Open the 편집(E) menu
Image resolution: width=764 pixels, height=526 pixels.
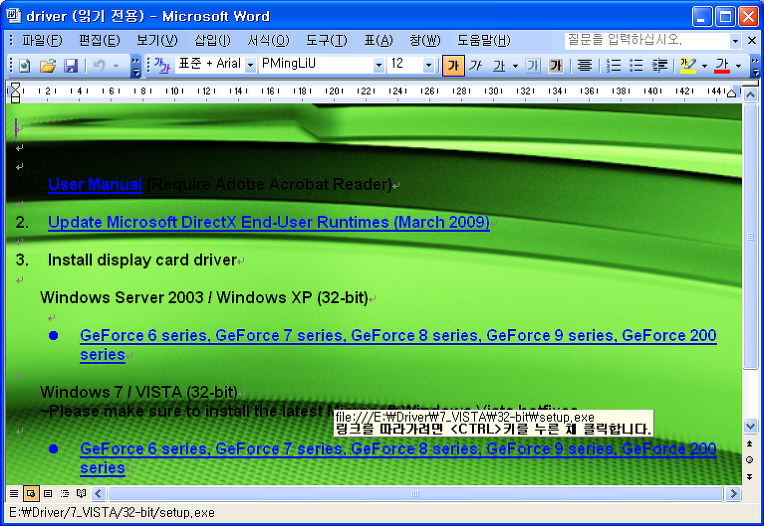pyautogui.click(x=99, y=40)
